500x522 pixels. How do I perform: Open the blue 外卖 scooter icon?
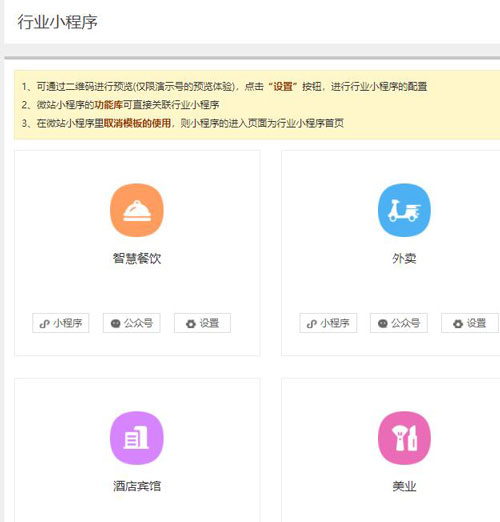pyautogui.click(x=404, y=210)
